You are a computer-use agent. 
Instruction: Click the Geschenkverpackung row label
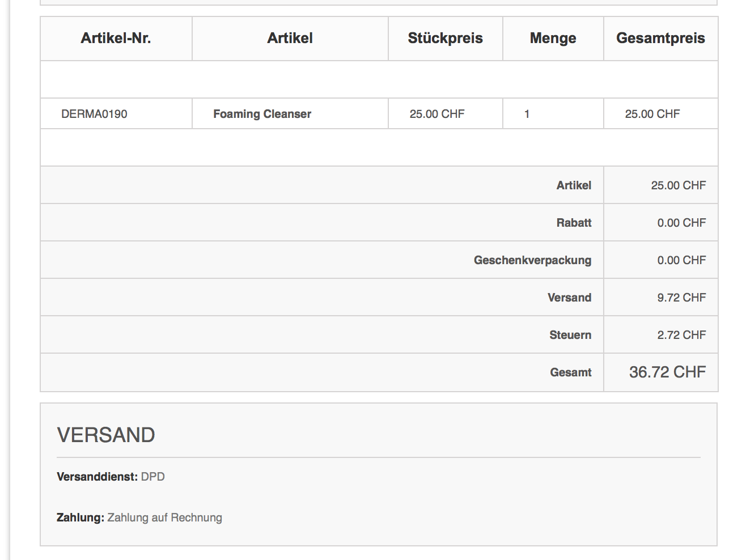(532, 260)
